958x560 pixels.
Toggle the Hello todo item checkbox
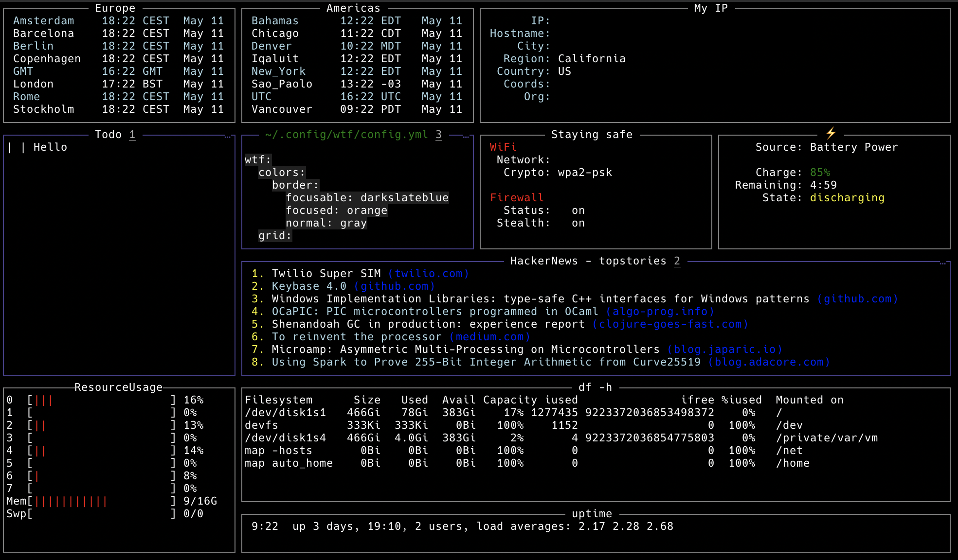point(16,147)
